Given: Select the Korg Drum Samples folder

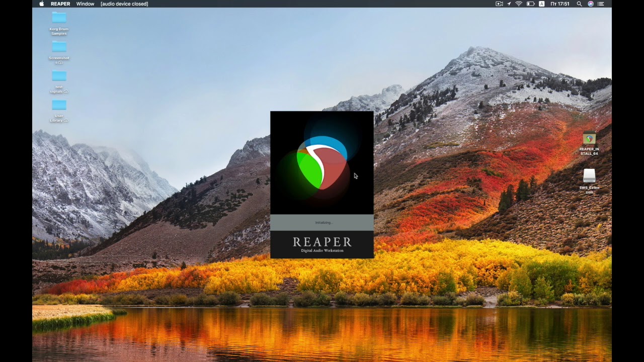Looking at the screenshot, I should point(59,23).
